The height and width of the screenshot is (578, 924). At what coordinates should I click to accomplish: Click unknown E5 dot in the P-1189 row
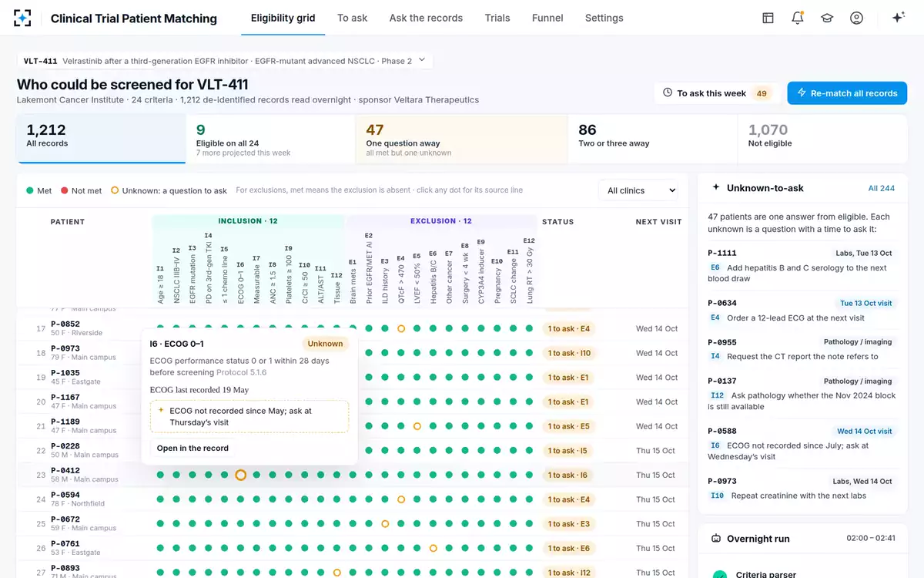(417, 426)
